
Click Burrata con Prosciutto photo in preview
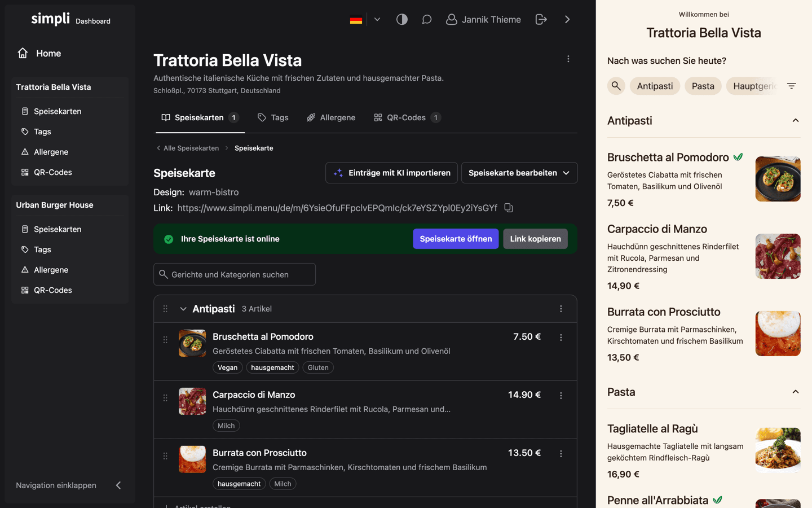778,334
